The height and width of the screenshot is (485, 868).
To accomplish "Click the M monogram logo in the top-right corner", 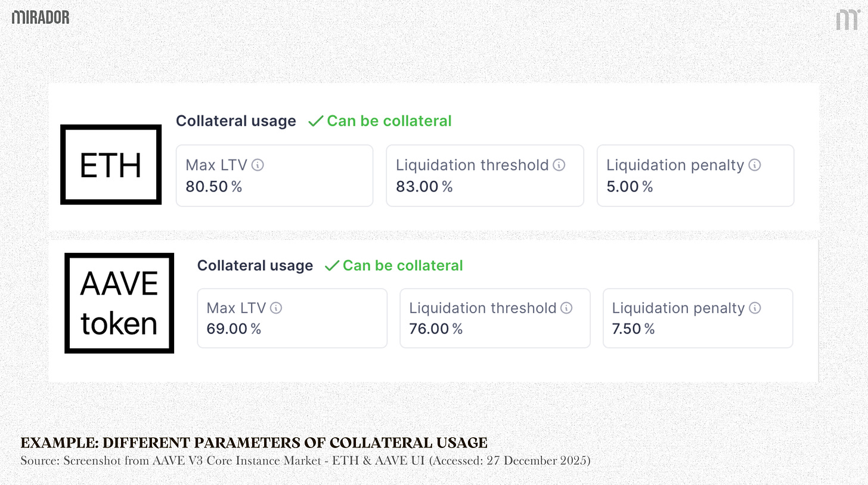I will (x=846, y=20).
